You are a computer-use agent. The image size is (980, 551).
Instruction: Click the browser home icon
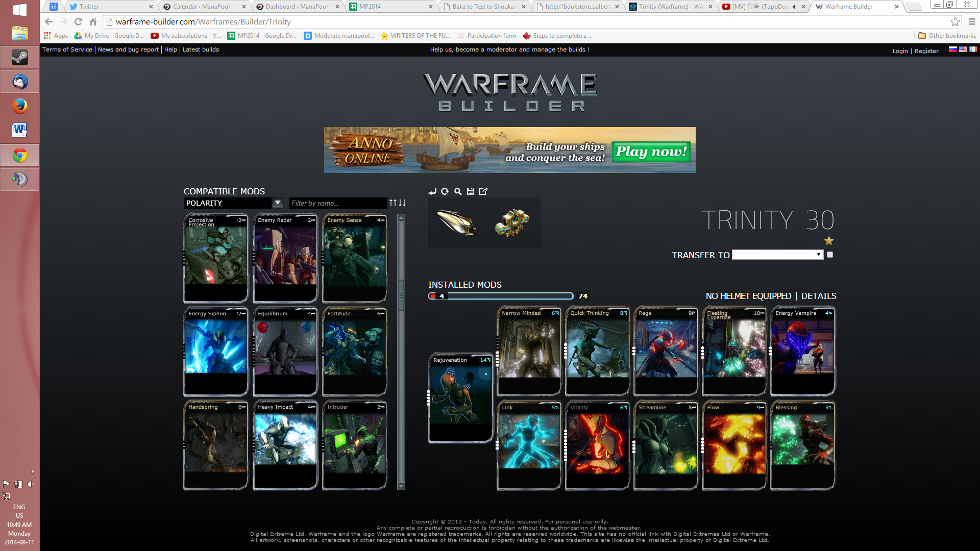pos(93,22)
